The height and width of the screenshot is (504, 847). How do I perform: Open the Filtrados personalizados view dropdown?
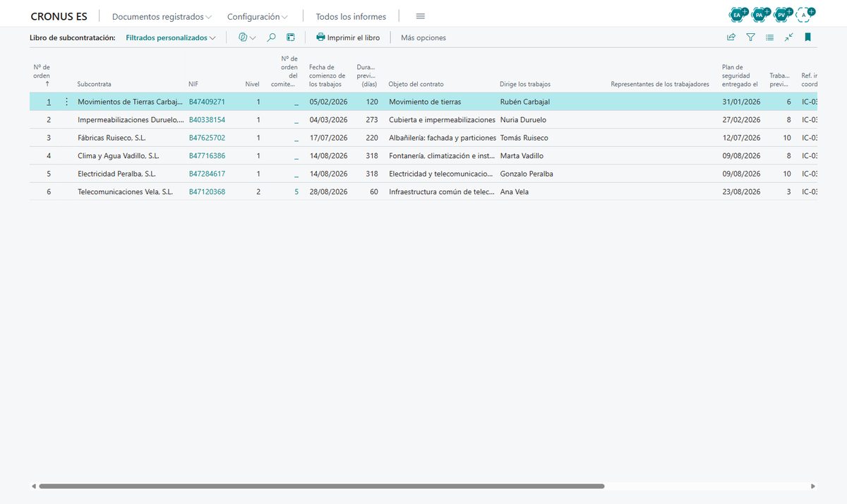[x=171, y=38]
